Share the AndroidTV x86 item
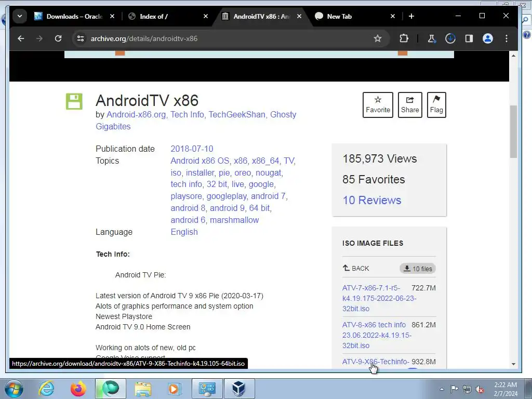 410,105
